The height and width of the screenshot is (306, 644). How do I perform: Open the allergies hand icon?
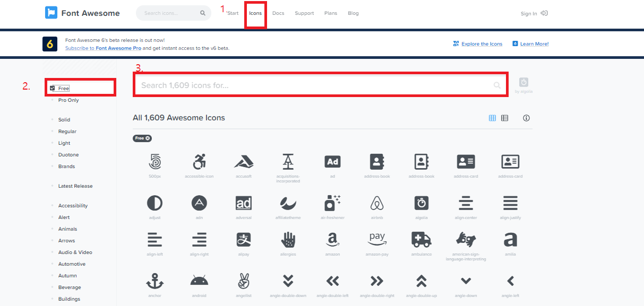[x=288, y=240]
